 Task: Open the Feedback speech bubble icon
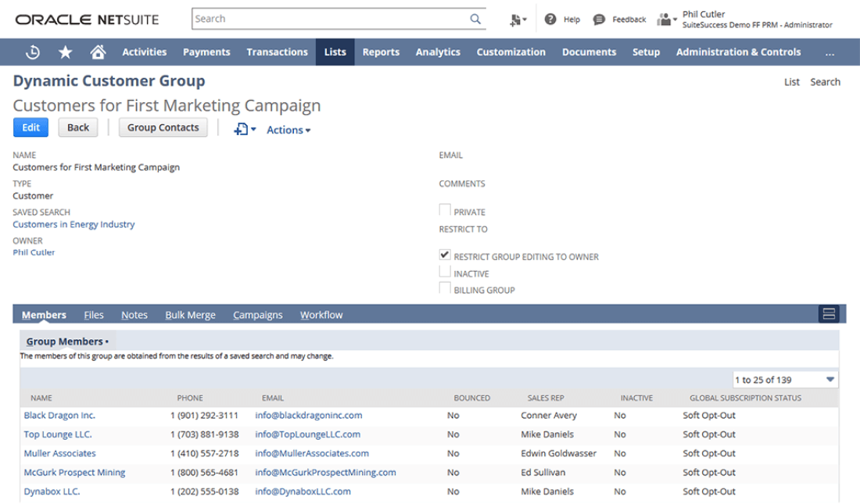click(599, 20)
